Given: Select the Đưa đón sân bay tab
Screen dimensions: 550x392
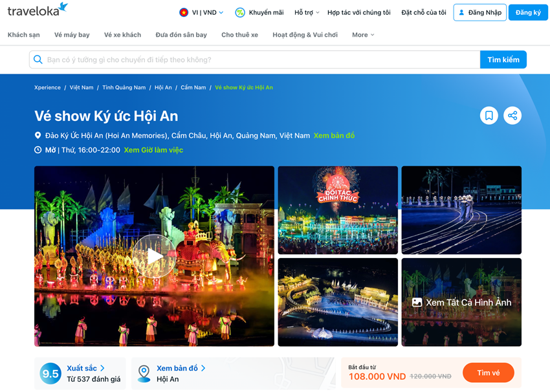Looking at the screenshot, I should (x=181, y=35).
